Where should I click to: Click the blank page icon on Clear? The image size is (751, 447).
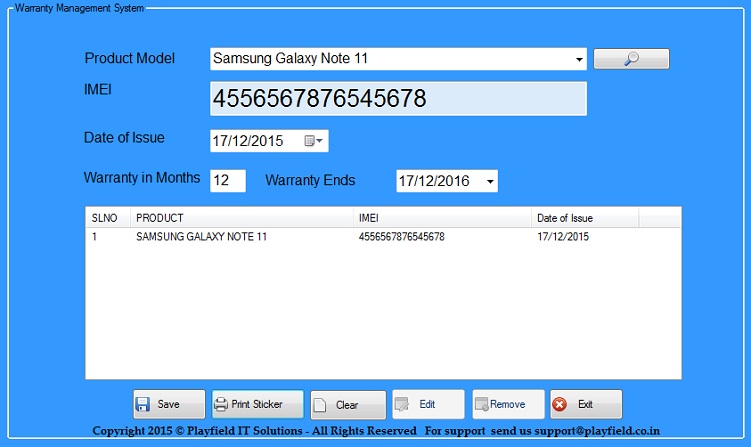320,405
